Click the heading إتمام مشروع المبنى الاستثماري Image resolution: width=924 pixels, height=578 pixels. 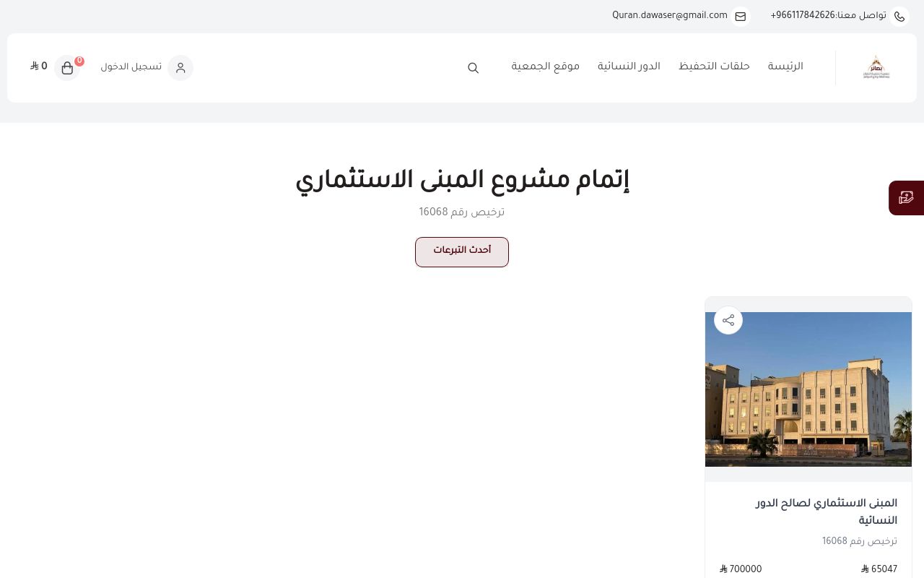(x=462, y=181)
